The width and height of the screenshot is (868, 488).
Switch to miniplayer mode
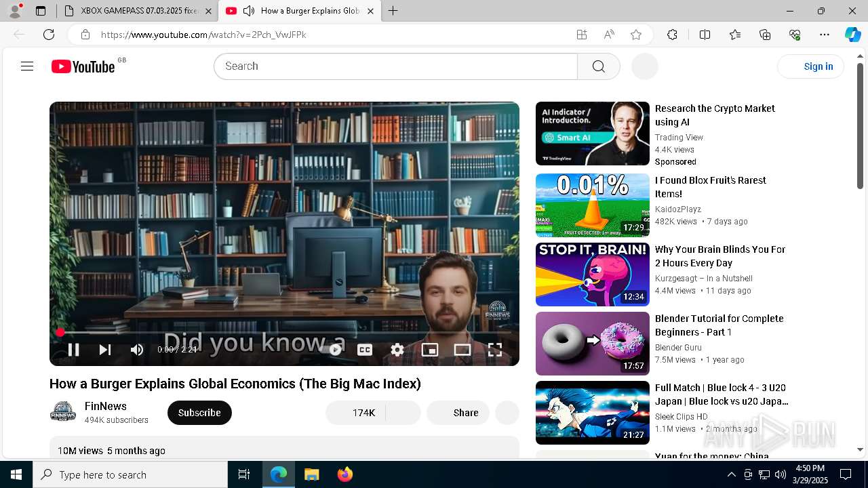coord(430,350)
